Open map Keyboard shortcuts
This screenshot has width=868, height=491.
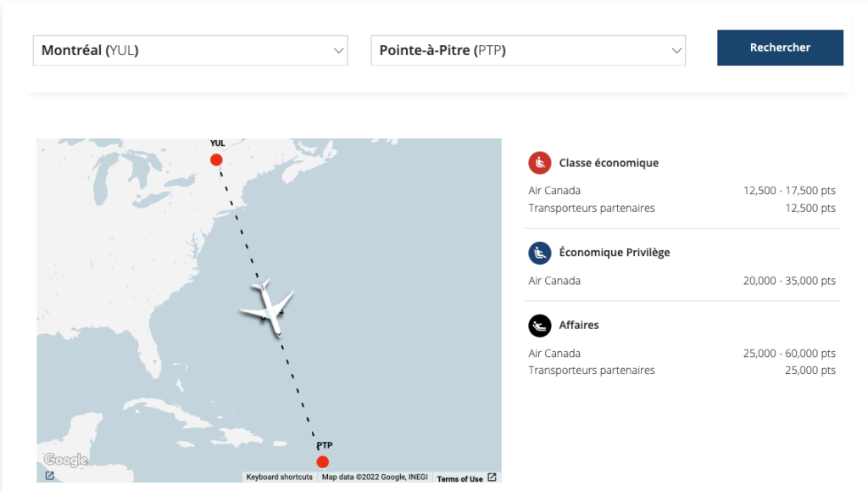279,477
